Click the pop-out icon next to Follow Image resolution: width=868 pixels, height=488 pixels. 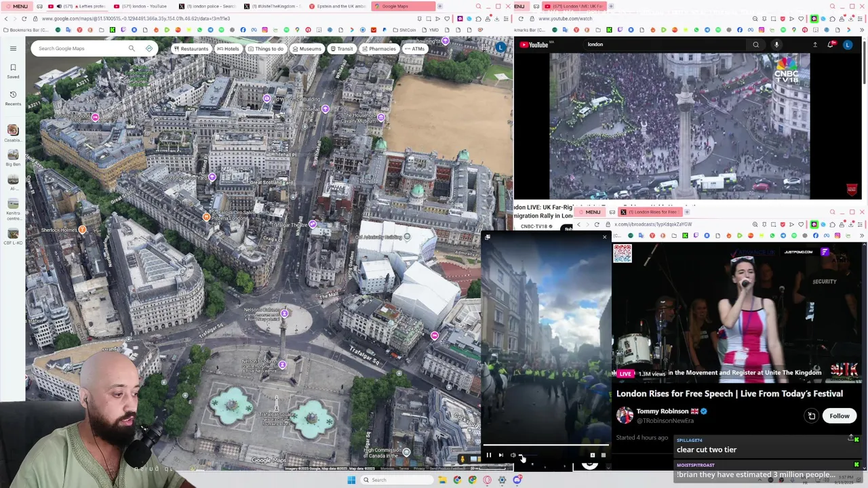pos(812,416)
